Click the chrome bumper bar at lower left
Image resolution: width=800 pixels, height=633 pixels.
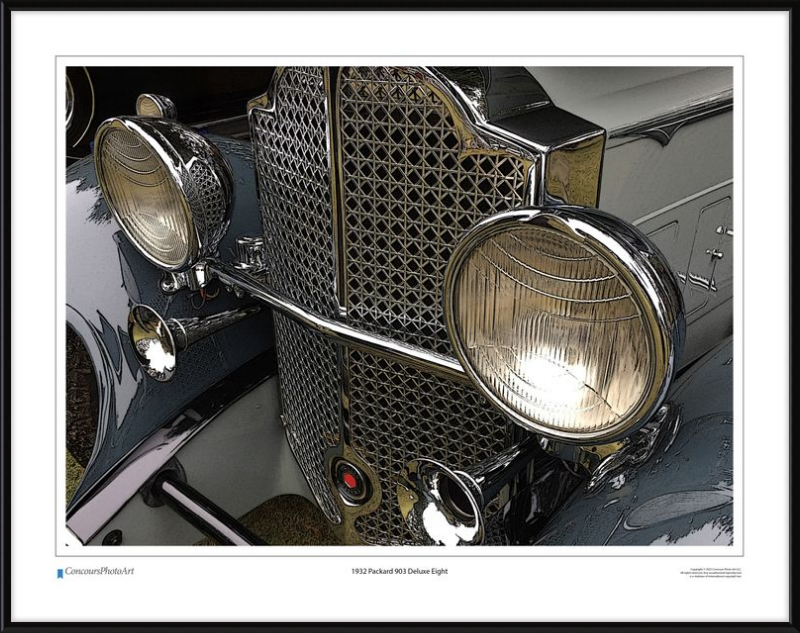(200, 515)
